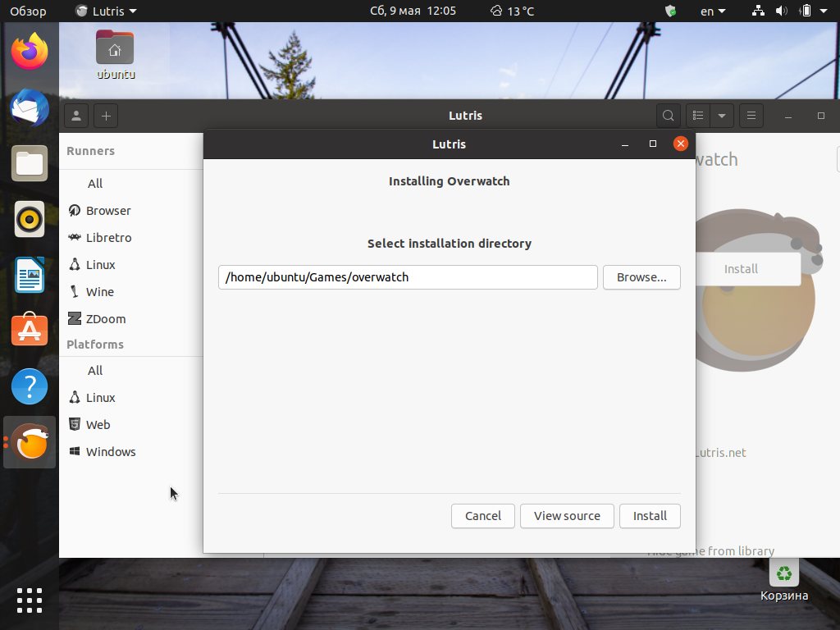Minimize the installer dialog
The width and height of the screenshot is (840, 630).
pyautogui.click(x=624, y=144)
